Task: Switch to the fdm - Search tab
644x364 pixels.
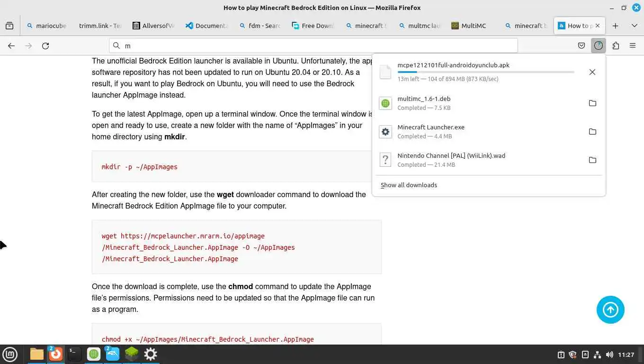Action: tap(260, 26)
